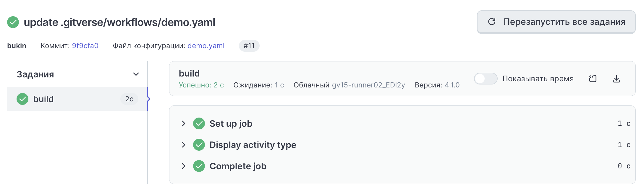Click the bukin author name
The image size is (644, 192).
(x=17, y=46)
